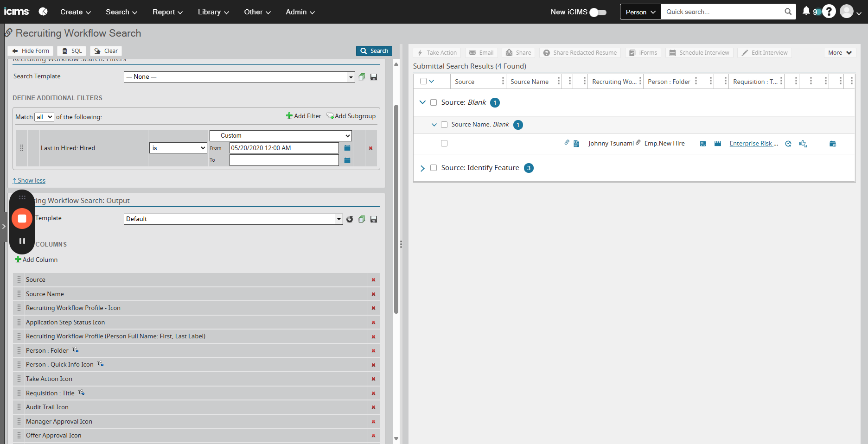Click the notifications bell icon
The width and height of the screenshot is (868, 444).
(806, 11)
